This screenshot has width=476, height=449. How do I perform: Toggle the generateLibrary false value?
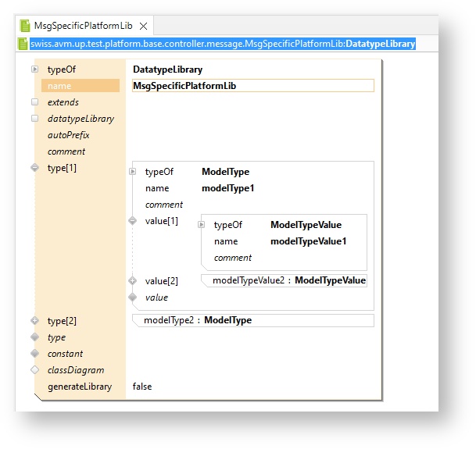pos(142,387)
